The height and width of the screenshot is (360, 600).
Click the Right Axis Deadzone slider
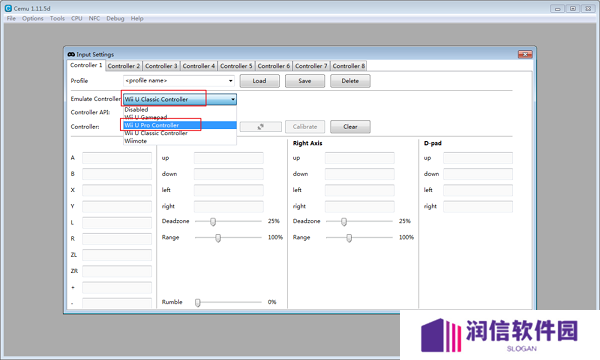(359, 221)
